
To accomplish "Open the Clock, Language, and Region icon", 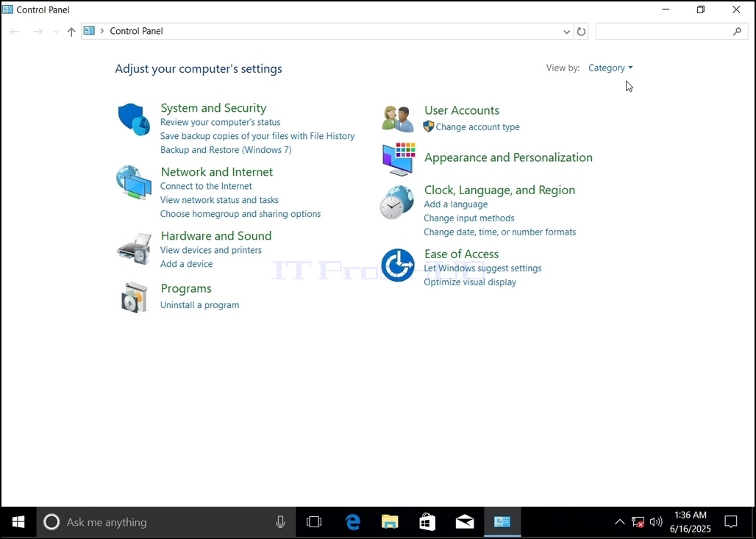I will pos(397,202).
